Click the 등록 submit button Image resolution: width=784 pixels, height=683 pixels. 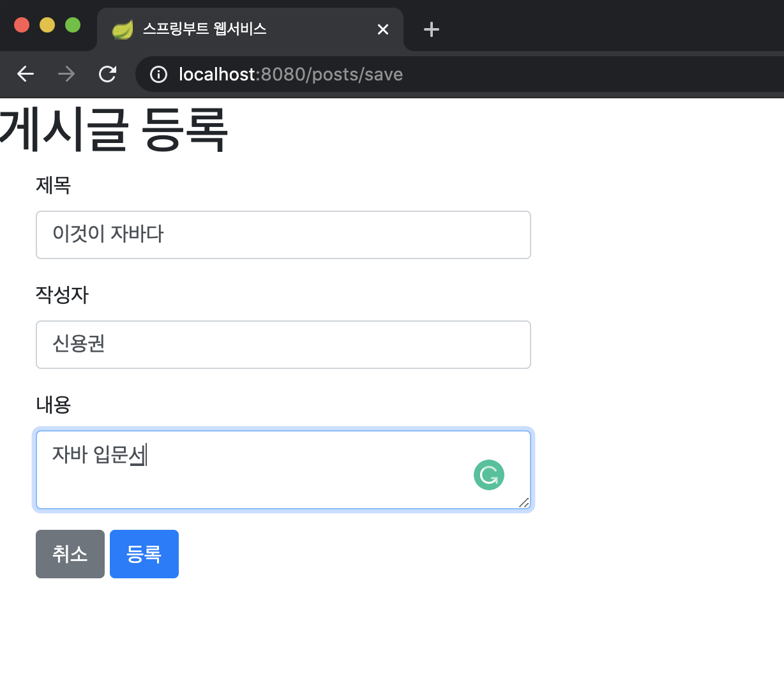click(144, 553)
